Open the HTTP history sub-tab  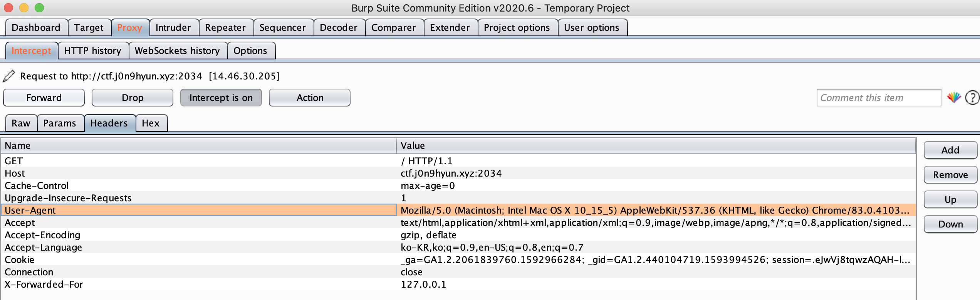click(x=93, y=51)
